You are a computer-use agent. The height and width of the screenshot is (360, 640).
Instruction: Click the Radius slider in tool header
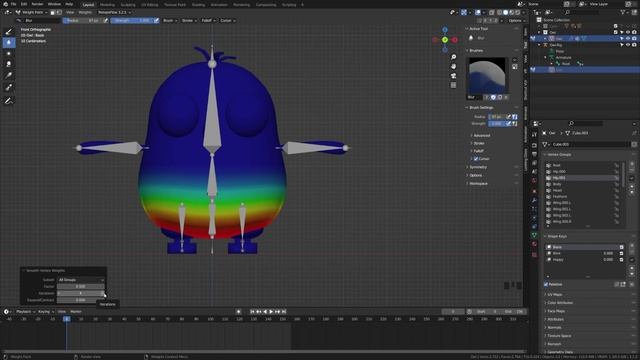(x=82, y=20)
